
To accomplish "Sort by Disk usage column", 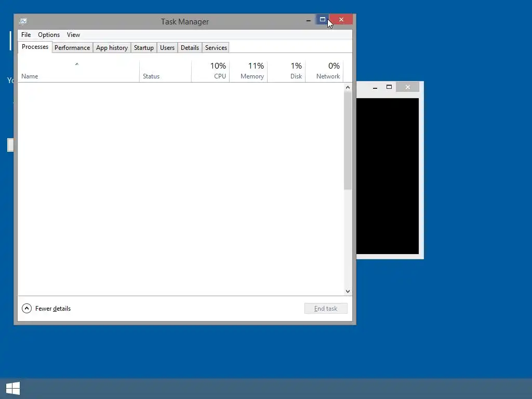I will tap(286, 71).
